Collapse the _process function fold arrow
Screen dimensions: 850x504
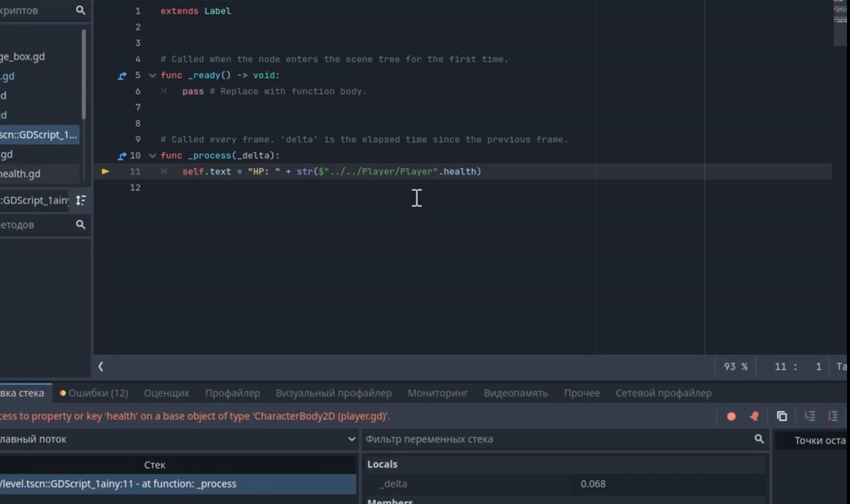pos(152,156)
